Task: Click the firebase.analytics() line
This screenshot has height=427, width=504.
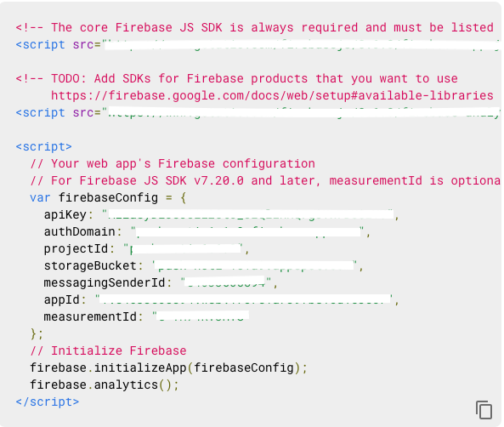Action: tap(105, 384)
